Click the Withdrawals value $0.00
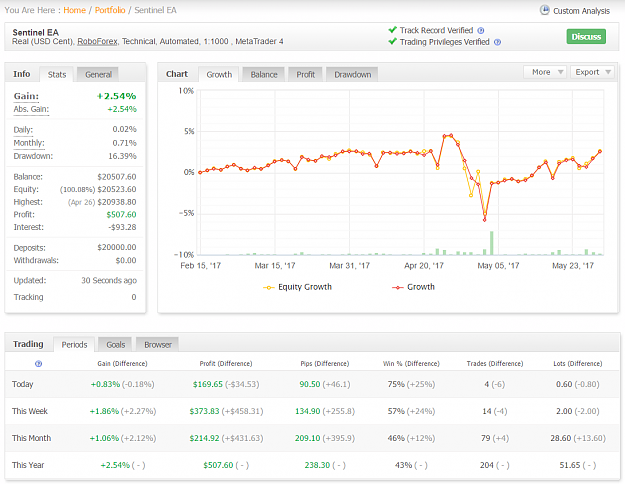The image size is (625, 484). pyautogui.click(x=126, y=260)
